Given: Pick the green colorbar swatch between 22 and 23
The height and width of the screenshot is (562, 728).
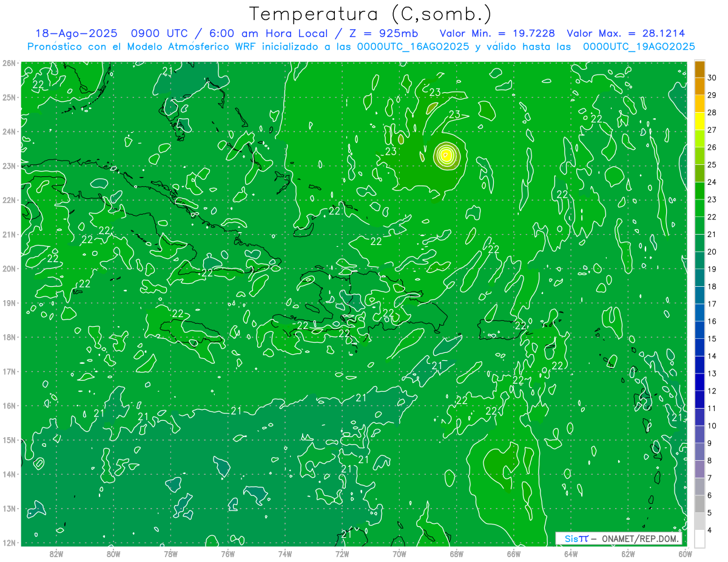Looking at the screenshot, I should click(x=699, y=208).
